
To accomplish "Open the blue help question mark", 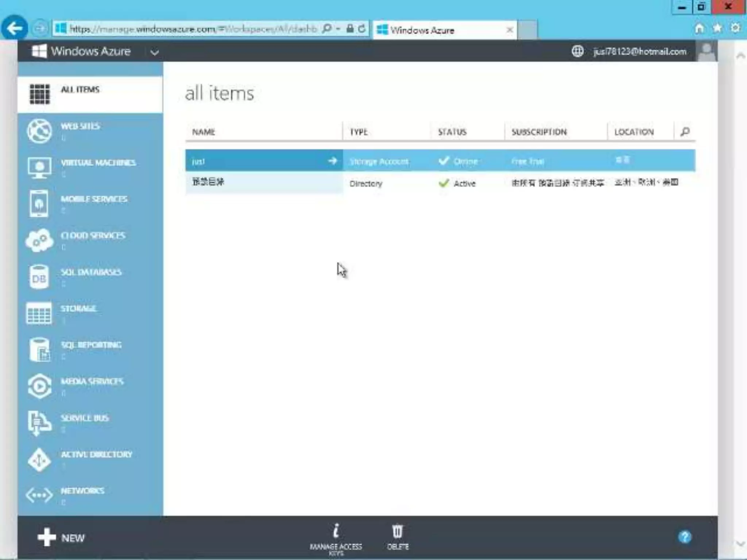I will coord(684,537).
